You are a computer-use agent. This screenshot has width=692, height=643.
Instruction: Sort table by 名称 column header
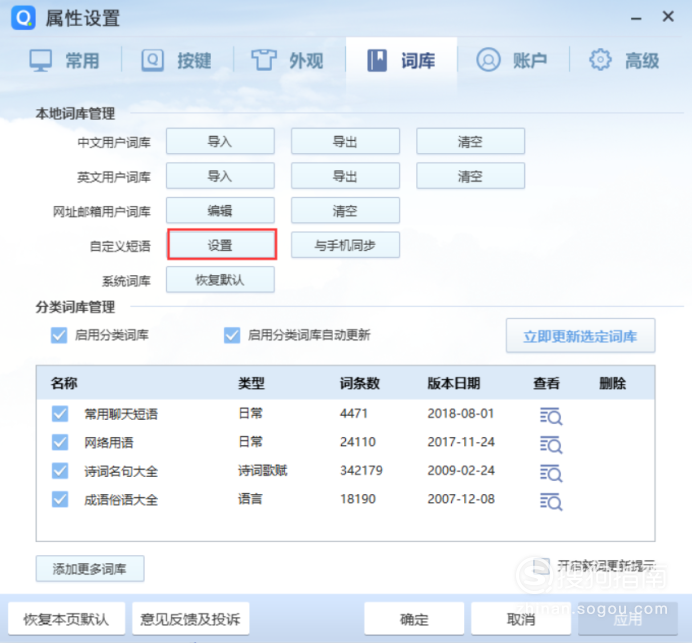point(64,383)
